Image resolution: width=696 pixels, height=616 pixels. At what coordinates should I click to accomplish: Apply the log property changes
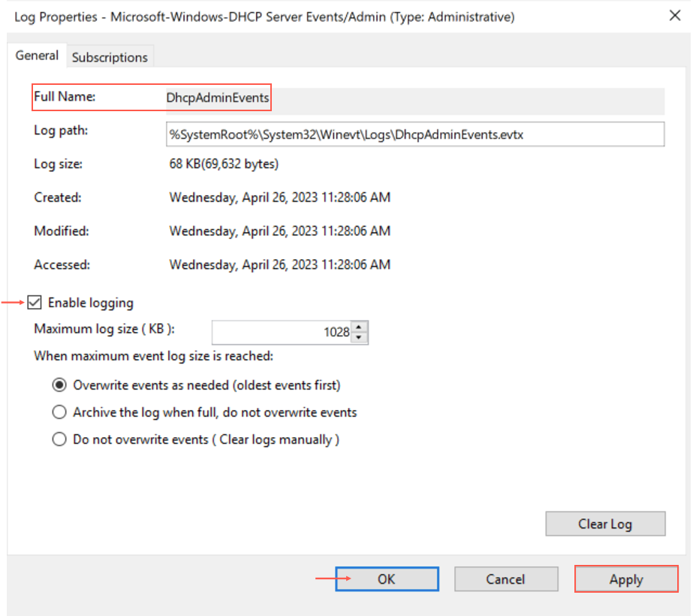(x=626, y=579)
